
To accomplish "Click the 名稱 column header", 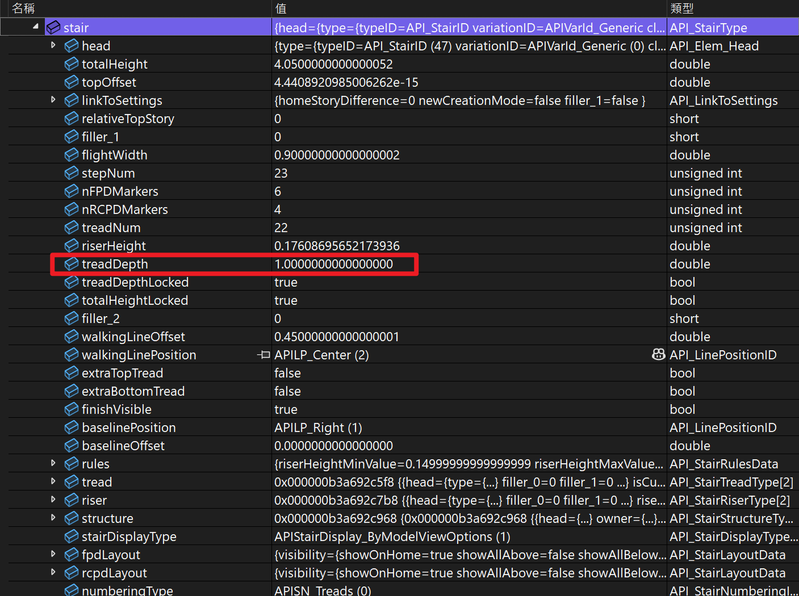I will pyautogui.click(x=23, y=8).
